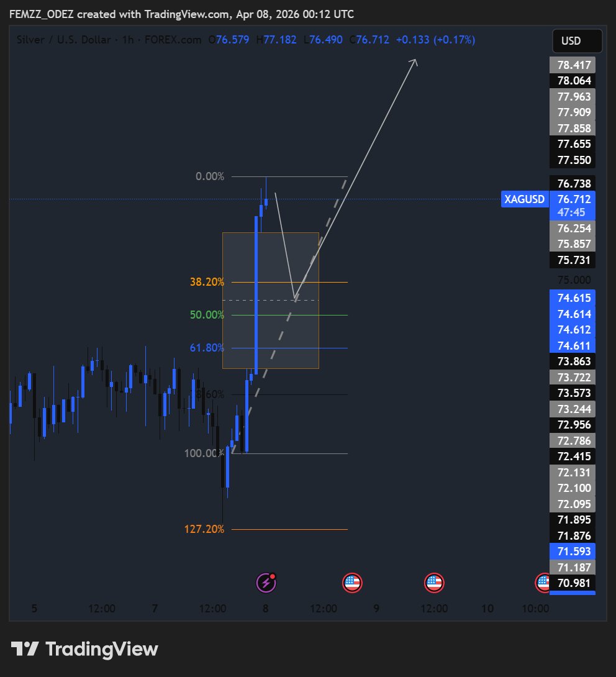Click the 78.417 price label
The width and height of the screenshot is (616, 677).
click(573, 65)
